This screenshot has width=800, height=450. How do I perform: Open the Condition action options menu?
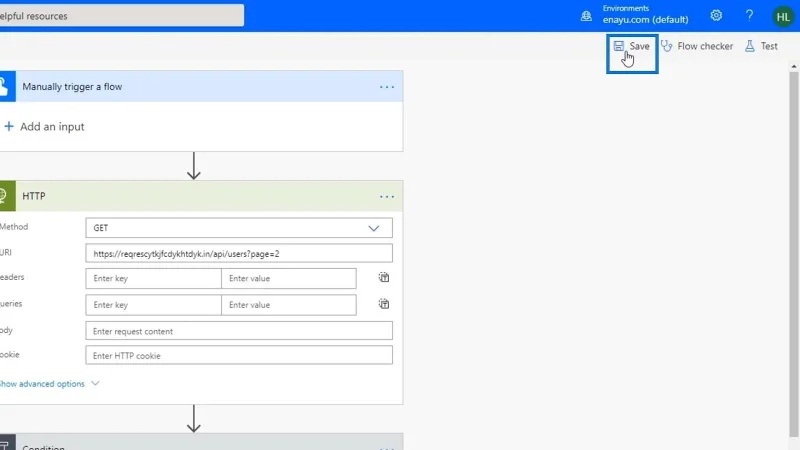click(387, 447)
